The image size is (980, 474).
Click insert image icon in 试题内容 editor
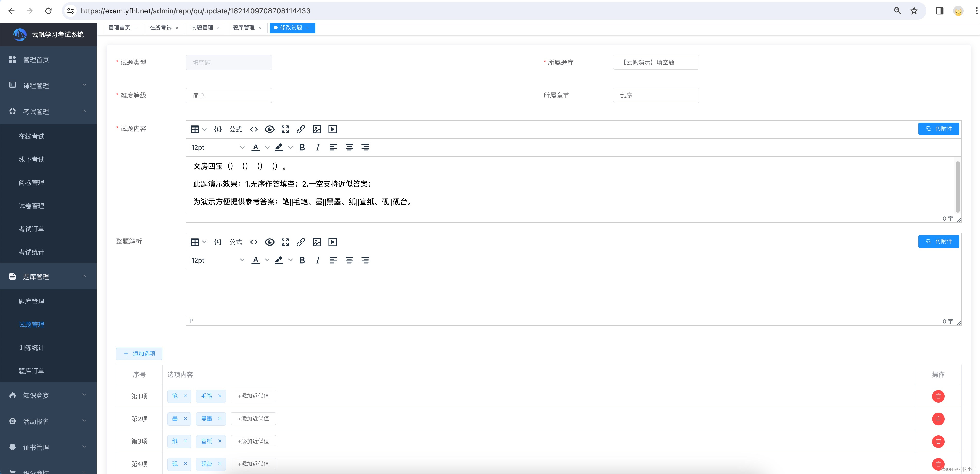(317, 129)
